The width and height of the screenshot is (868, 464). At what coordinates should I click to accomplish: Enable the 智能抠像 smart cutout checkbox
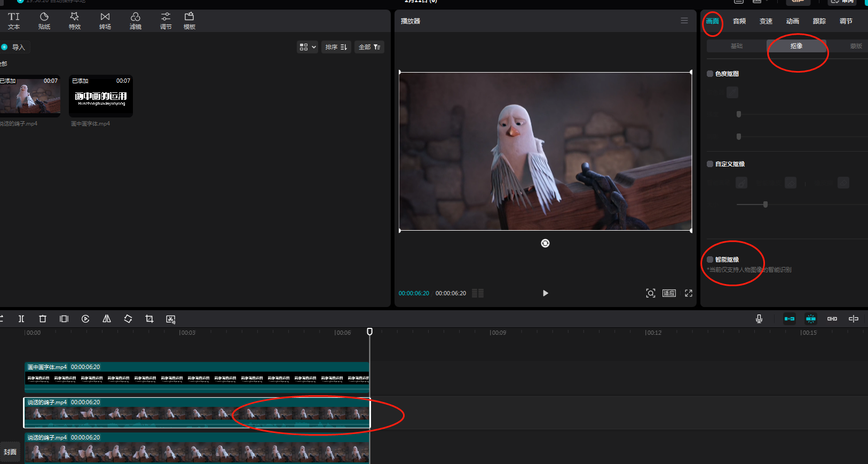point(710,259)
